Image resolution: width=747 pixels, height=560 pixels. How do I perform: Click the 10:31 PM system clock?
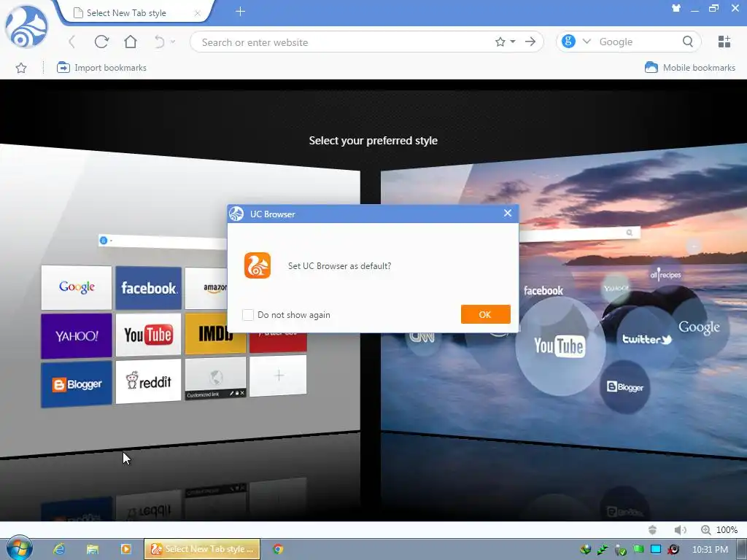710,550
